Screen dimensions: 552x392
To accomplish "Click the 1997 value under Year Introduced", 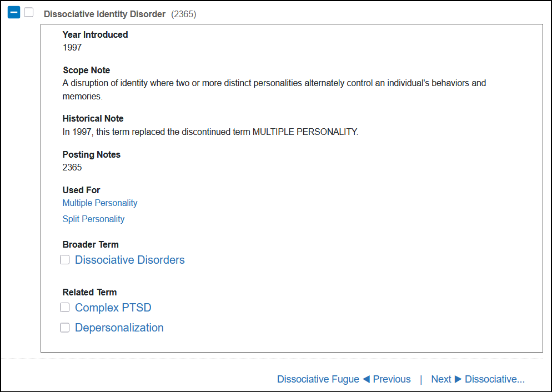I will pyautogui.click(x=72, y=48).
